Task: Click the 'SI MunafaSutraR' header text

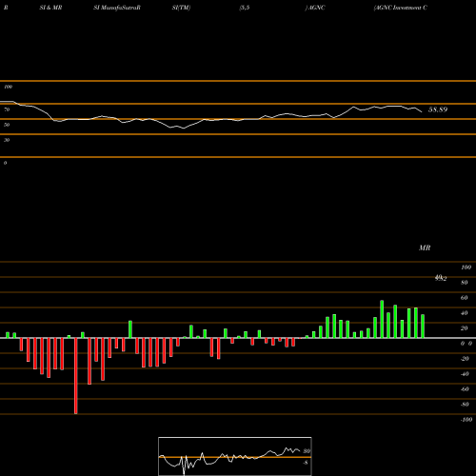Action: (x=117, y=8)
